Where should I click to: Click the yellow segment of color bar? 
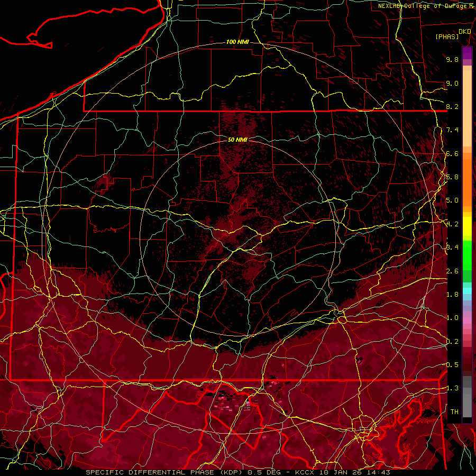(x=467, y=226)
